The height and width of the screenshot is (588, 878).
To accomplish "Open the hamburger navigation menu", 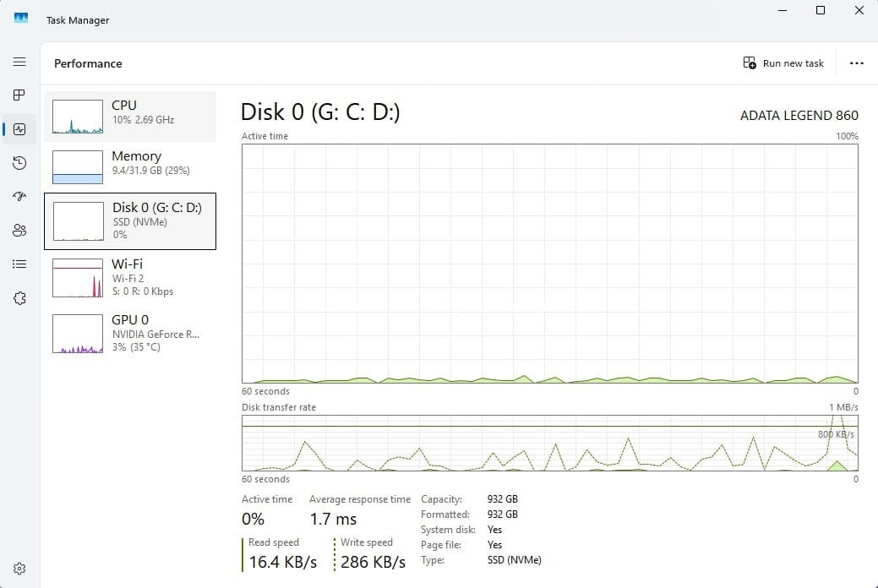I will tap(19, 62).
